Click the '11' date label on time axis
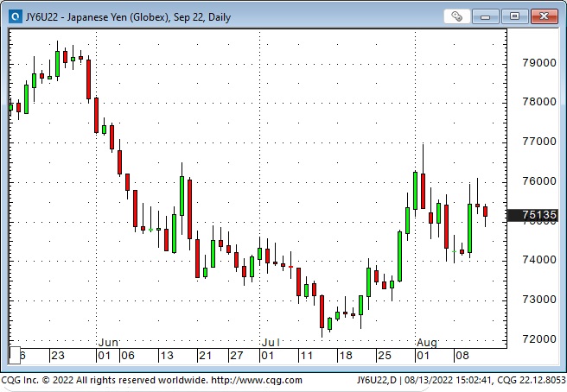 tap(307, 356)
